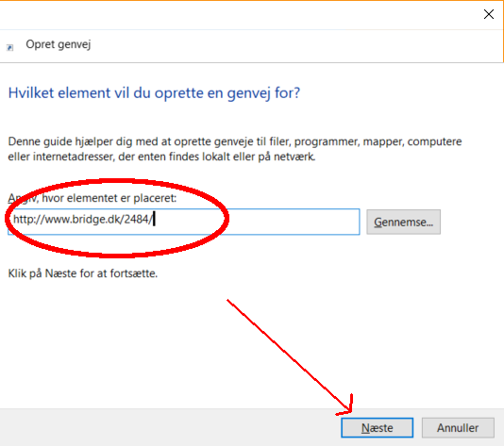The width and height of the screenshot is (504, 446).
Task: Open file browser with Gennemse button
Action: click(x=403, y=222)
